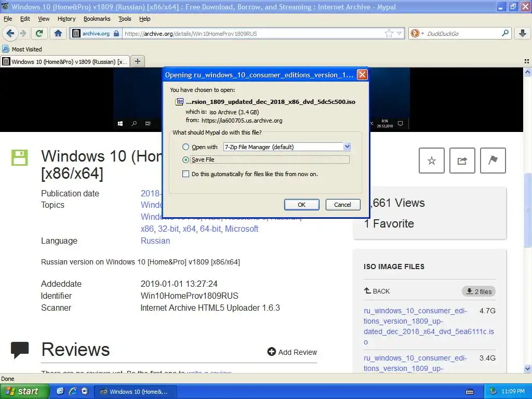Screen dimensions: 532x399
Task: Open the File menu
Action: 8,19
